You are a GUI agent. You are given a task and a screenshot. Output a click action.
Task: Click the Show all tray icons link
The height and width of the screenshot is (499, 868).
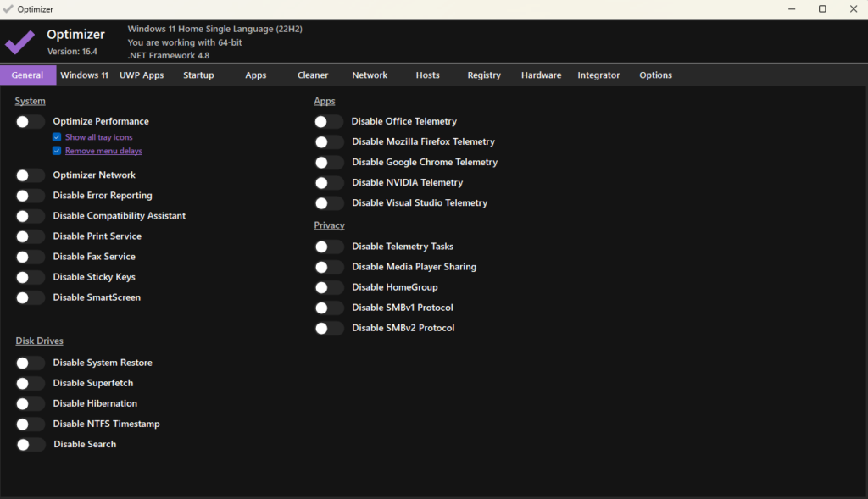98,137
